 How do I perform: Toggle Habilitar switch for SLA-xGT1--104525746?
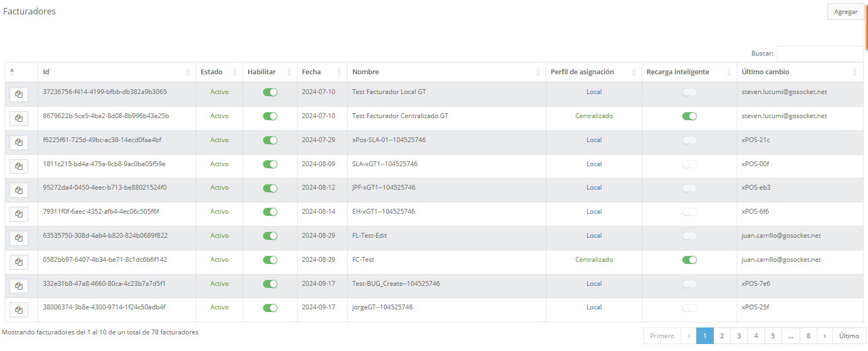coord(270,165)
